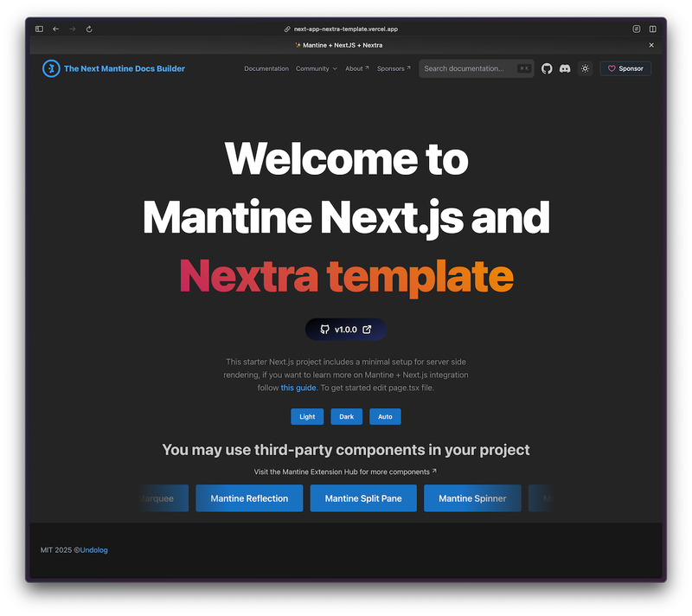
Task: Click the circular blue site logo
Action: click(51, 68)
